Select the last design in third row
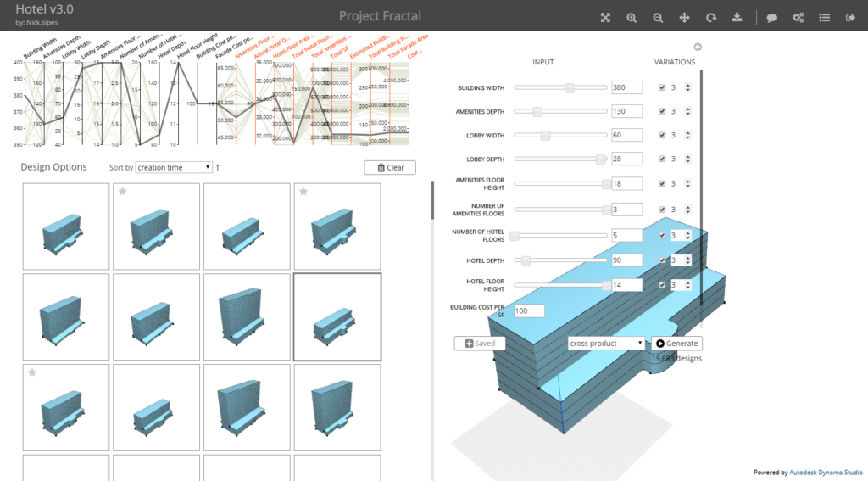The image size is (868, 481). (x=337, y=407)
